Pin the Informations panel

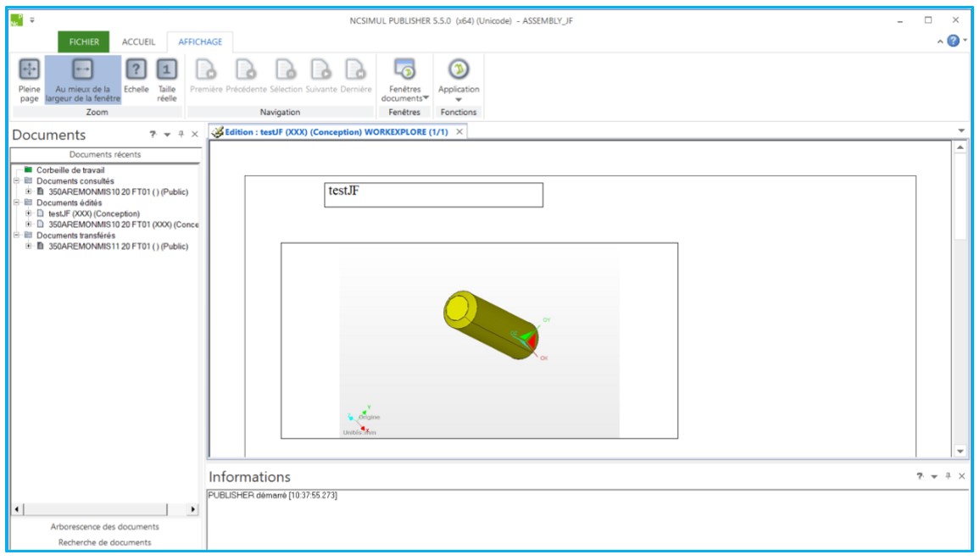point(948,476)
